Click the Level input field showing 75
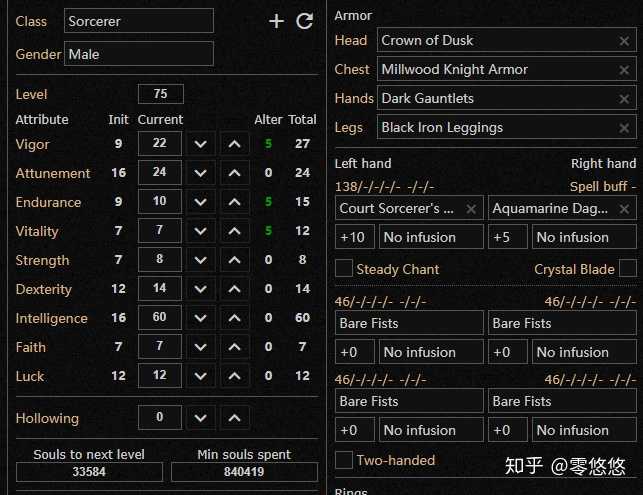Viewport: 643px width, 495px height. click(161, 94)
